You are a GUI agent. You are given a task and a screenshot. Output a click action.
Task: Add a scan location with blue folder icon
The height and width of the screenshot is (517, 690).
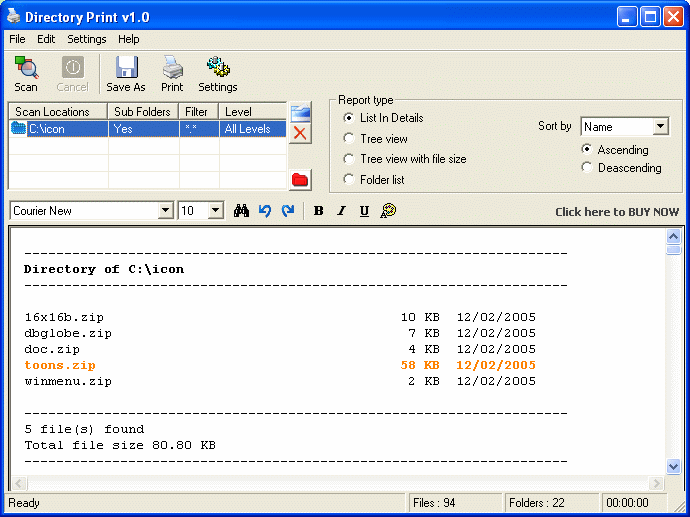[301, 113]
